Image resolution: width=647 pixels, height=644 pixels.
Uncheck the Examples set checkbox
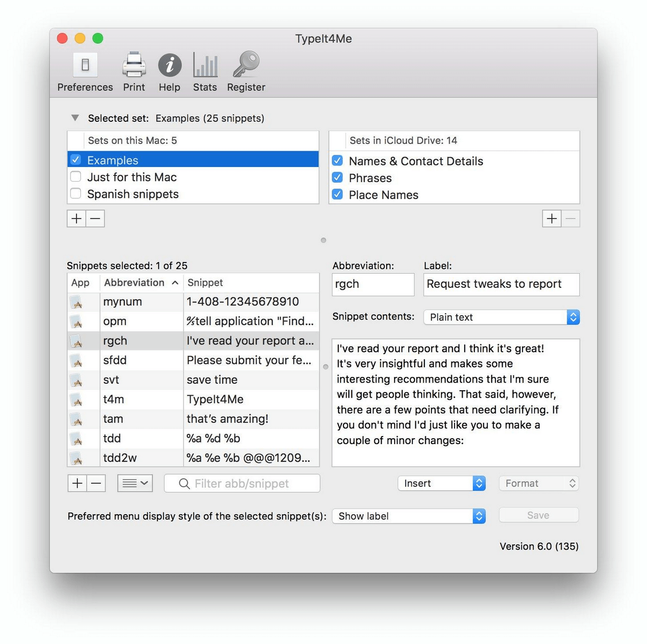[75, 160]
